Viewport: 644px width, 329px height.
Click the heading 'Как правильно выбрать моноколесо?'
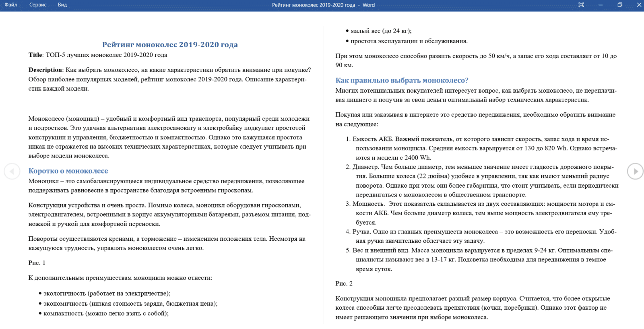coord(402,81)
